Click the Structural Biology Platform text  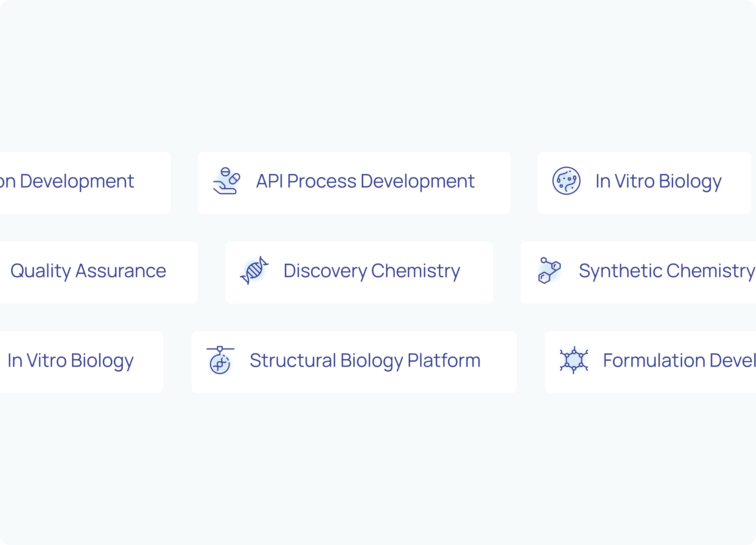pos(365,361)
